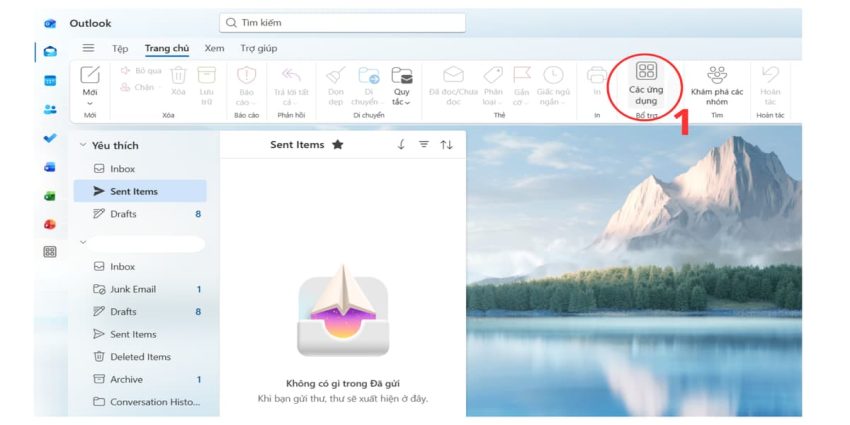Screen dimensions: 850x425
Task: Toggle the hamburger navigation pane button
Action: click(88, 48)
